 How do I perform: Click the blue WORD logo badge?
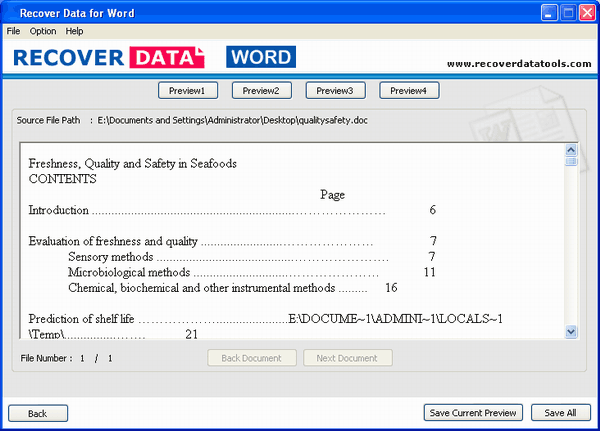tap(260, 57)
